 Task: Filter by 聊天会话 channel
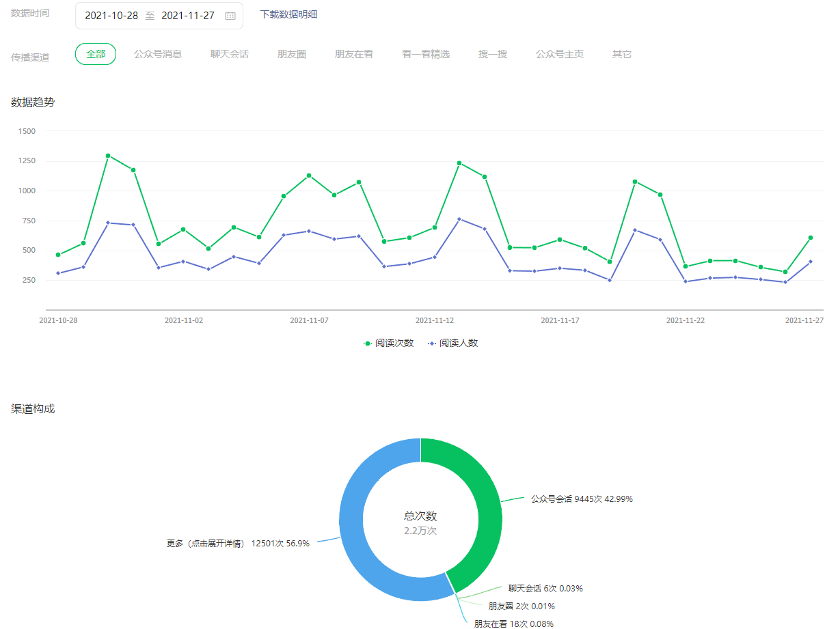230,54
